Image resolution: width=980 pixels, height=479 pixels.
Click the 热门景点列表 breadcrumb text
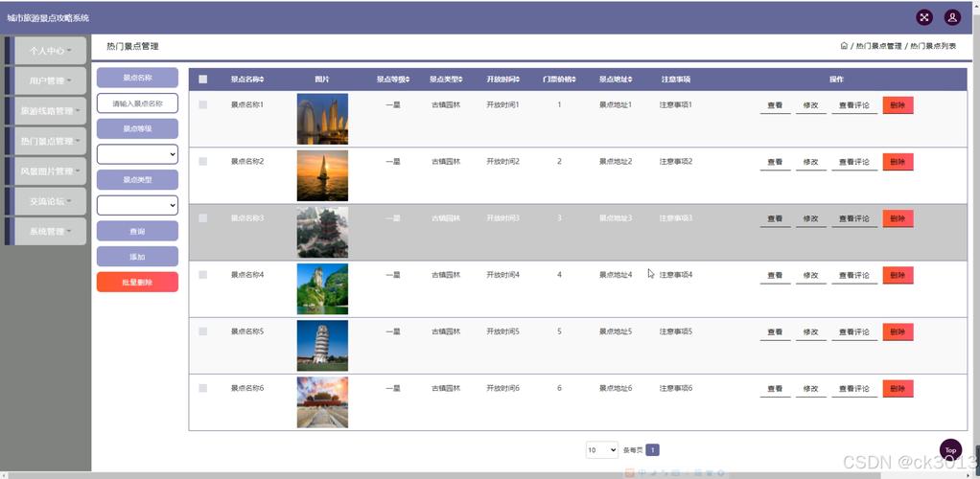coord(933,46)
